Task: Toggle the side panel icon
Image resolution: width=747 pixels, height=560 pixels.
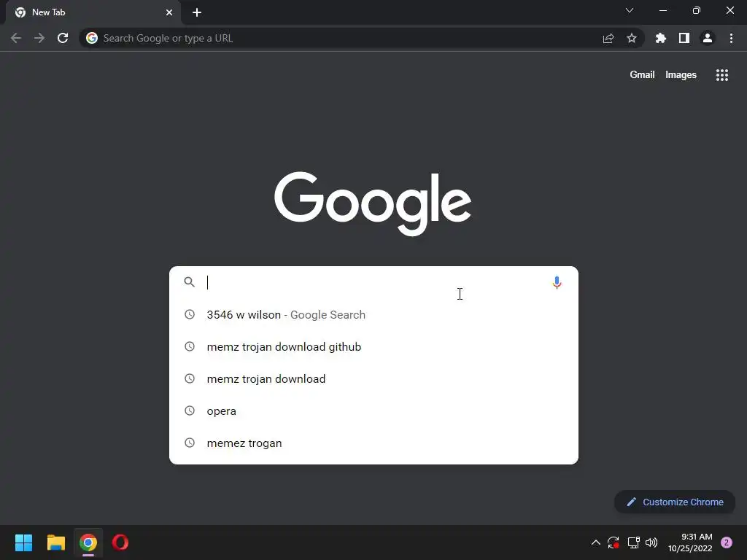Action: pos(684,38)
